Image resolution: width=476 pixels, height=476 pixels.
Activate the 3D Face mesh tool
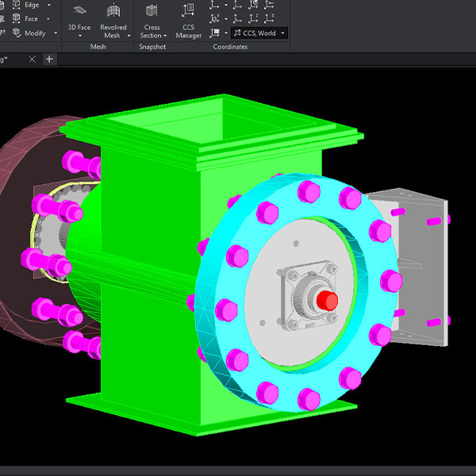(x=79, y=12)
